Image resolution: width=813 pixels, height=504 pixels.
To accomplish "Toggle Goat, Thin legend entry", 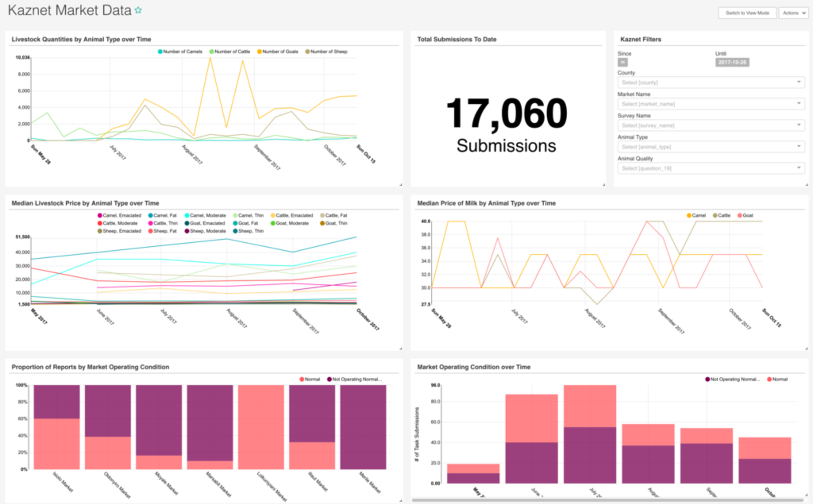I will tap(334, 223).
